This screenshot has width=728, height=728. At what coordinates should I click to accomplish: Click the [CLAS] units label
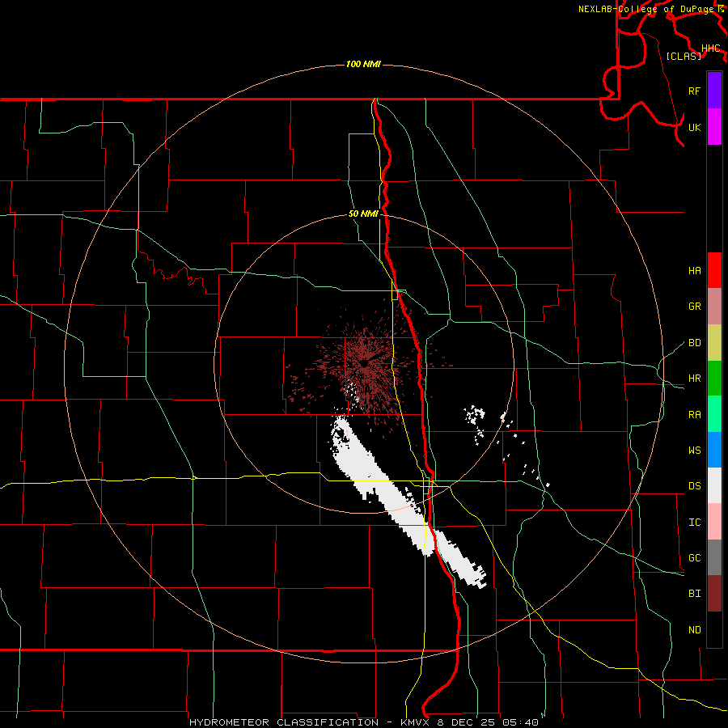pyautogui.click(x=684, y=56)
